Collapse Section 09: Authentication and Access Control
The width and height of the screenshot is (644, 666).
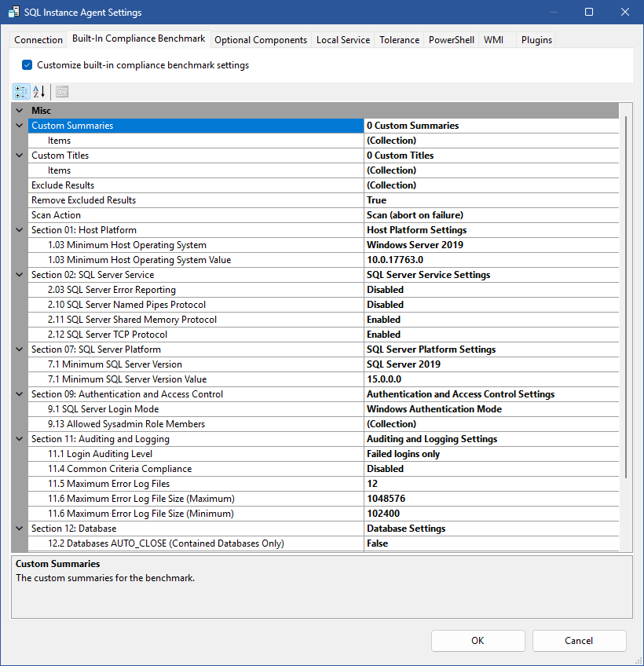[20, 393]
